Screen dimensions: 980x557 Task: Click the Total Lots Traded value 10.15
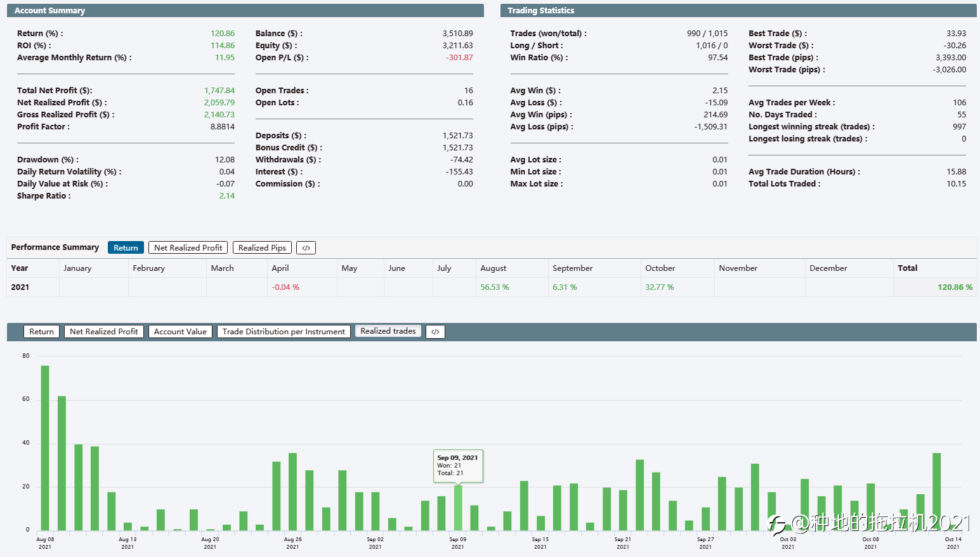click(957, 184)
